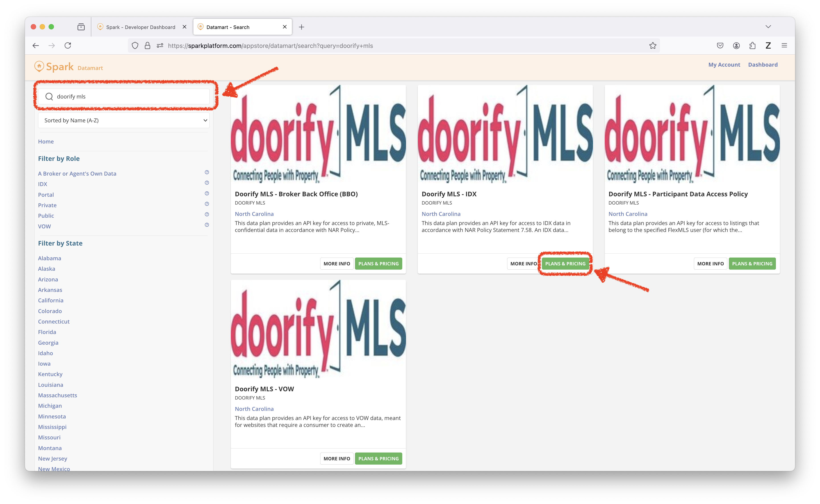Click the help icon next to Private
This screenshot has height=504, width=820.
(207, 204)
